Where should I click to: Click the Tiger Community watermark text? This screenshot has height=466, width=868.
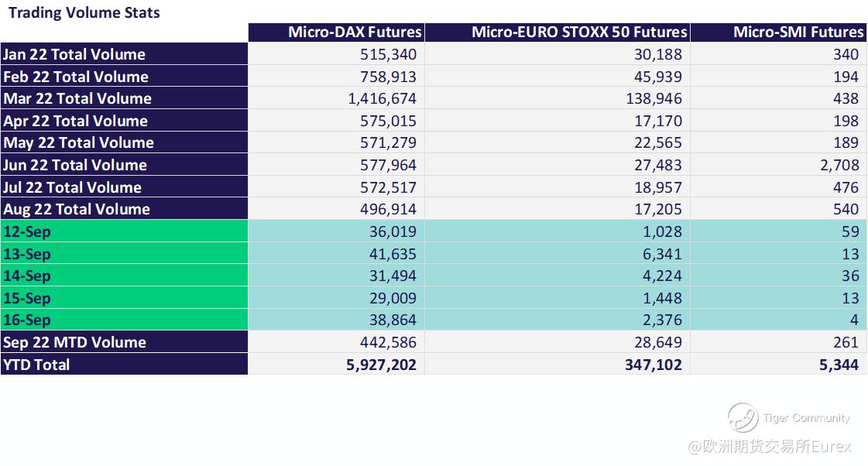805,418
